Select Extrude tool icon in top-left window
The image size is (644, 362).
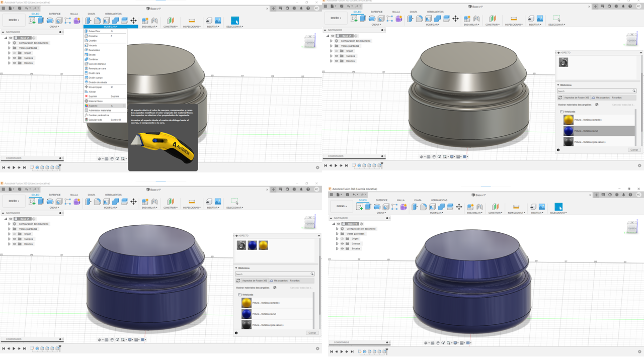tap(41, 21)
